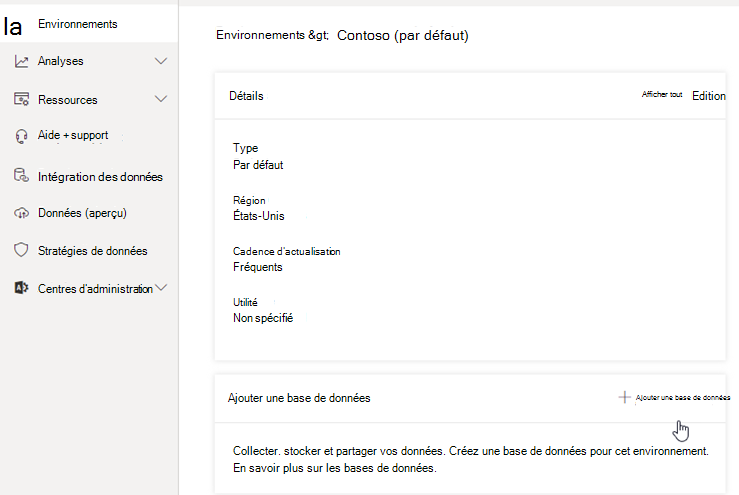This screenshot has height=495, width=739.
Task: Expand the Analyses chevron
Action: (x=161, y=61)
